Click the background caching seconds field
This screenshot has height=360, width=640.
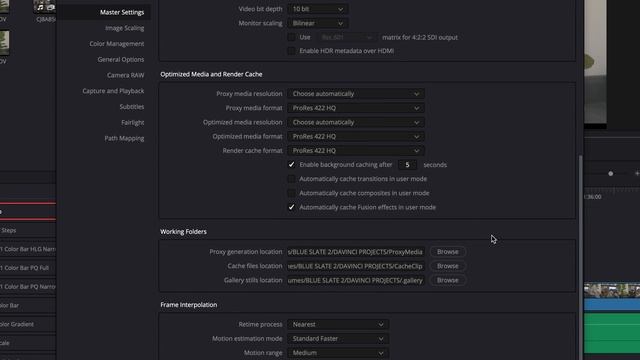point(407,165)
